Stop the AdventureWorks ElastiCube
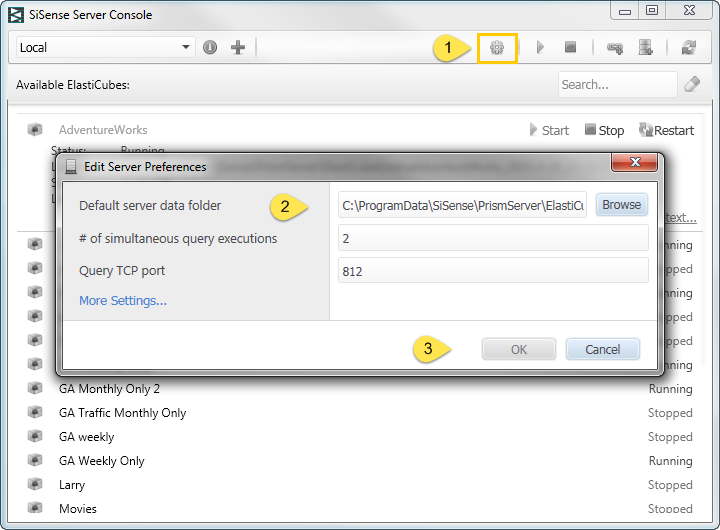This screenshot has width=720, height=530. click(x=604, y=130)
